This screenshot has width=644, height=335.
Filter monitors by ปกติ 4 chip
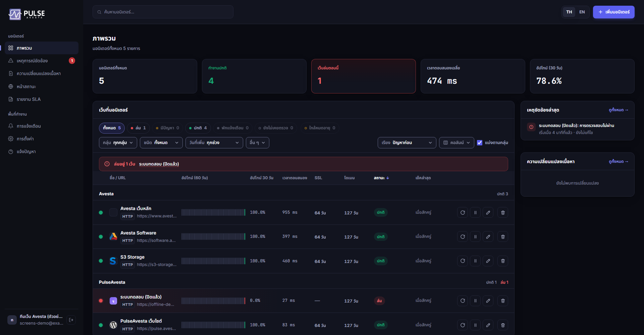(x=198, y=128)
